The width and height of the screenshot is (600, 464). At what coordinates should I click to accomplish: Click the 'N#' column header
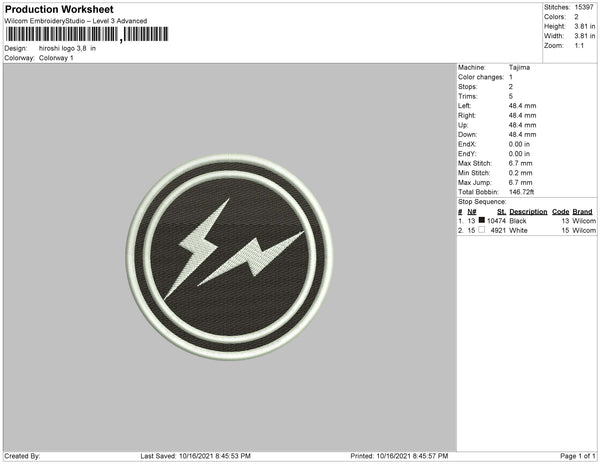point(472,212)
